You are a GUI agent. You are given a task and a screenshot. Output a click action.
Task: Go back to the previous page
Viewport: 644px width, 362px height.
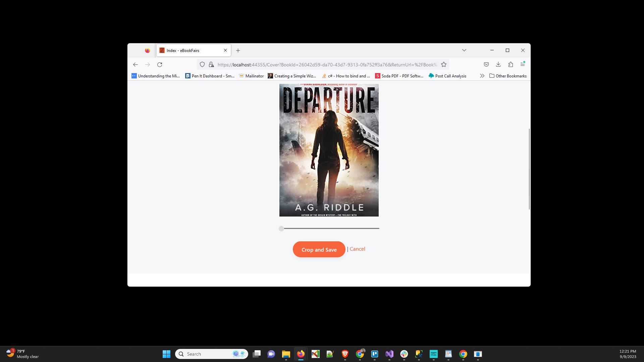[136, 64]
